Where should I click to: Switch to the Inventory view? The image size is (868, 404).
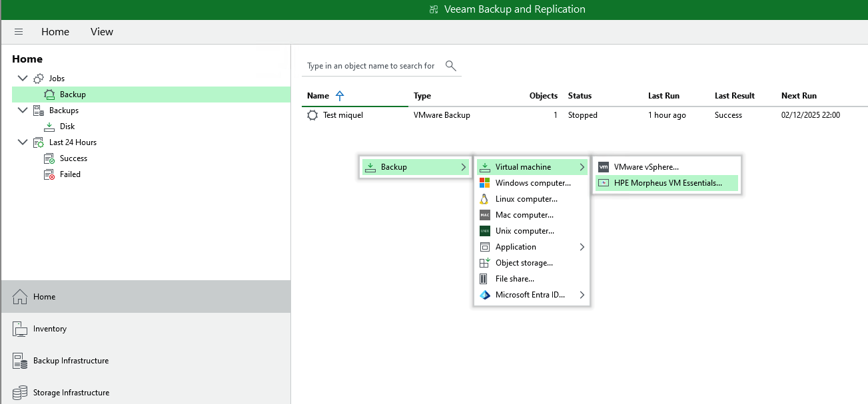coord(146,329)
